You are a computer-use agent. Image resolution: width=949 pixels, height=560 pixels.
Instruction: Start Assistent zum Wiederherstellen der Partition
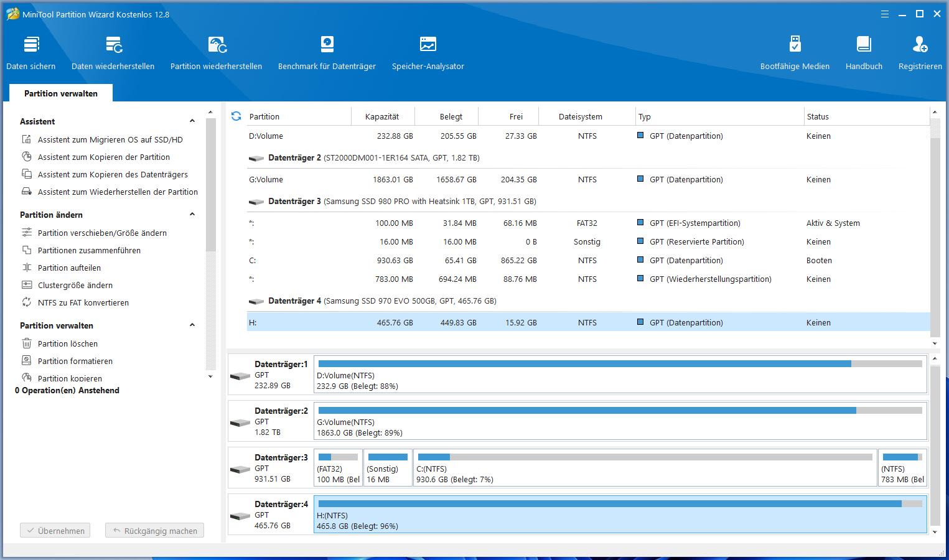pyautogui.click(x=118, y=192)
